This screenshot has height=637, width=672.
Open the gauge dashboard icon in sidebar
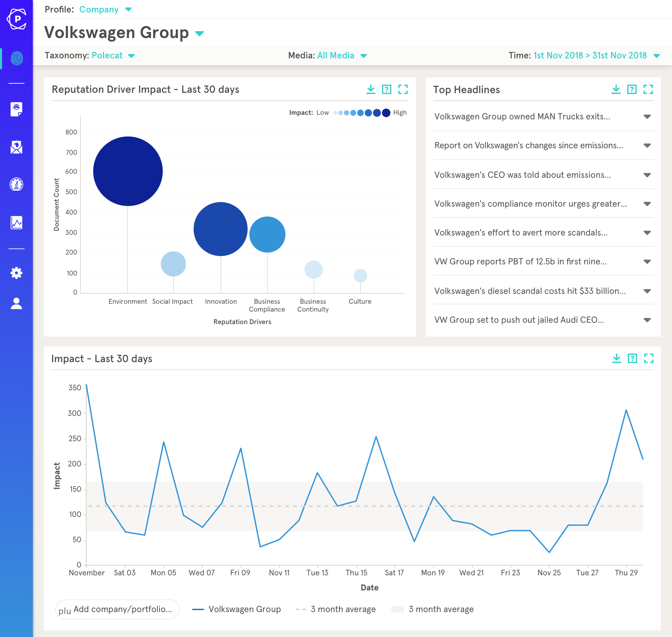tap(16, 184)
